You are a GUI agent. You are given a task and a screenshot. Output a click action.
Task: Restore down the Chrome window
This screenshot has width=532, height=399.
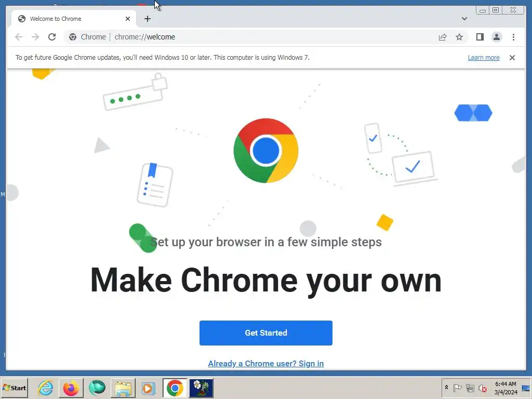tap(495, 10)
